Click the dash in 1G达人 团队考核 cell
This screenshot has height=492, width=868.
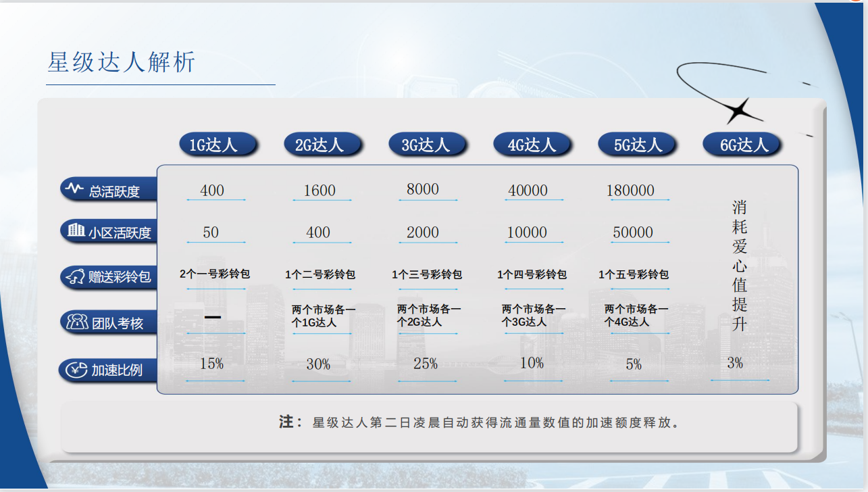pos(213,317)
